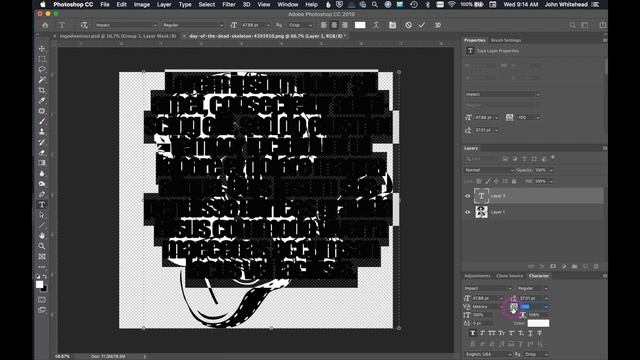Commit current text edits with checkmark
Image resolution: width=640 pixels, height=360 pixels.
point(422,25)
